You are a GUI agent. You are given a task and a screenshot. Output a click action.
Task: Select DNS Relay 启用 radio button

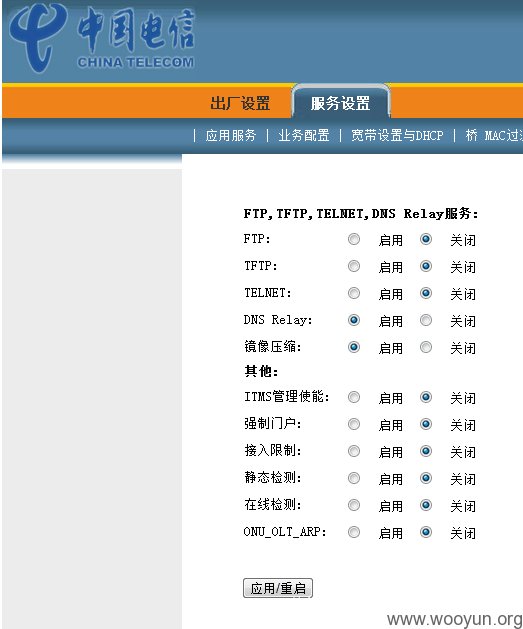(354, 320)
